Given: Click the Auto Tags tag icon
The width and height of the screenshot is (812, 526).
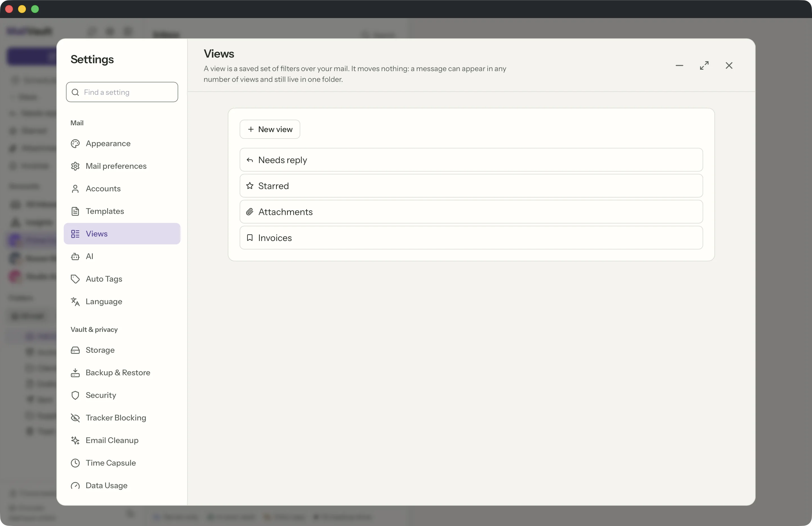Looking at the screenshot, I should click(75, 279).
